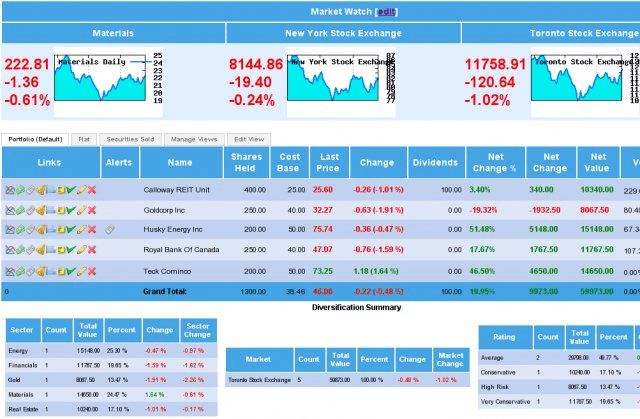Click the 8144.86 index value
The image size is (640, 419).
coord(256,64)
